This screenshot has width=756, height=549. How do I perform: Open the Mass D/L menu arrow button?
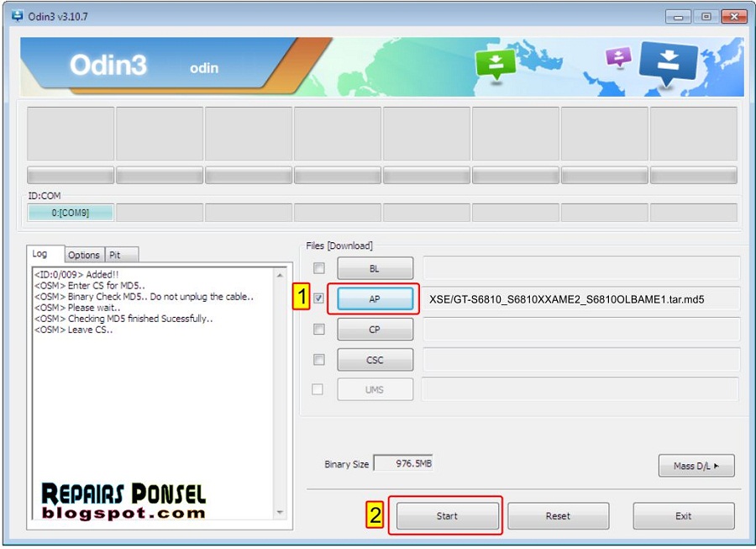click(x=696, y=466)
